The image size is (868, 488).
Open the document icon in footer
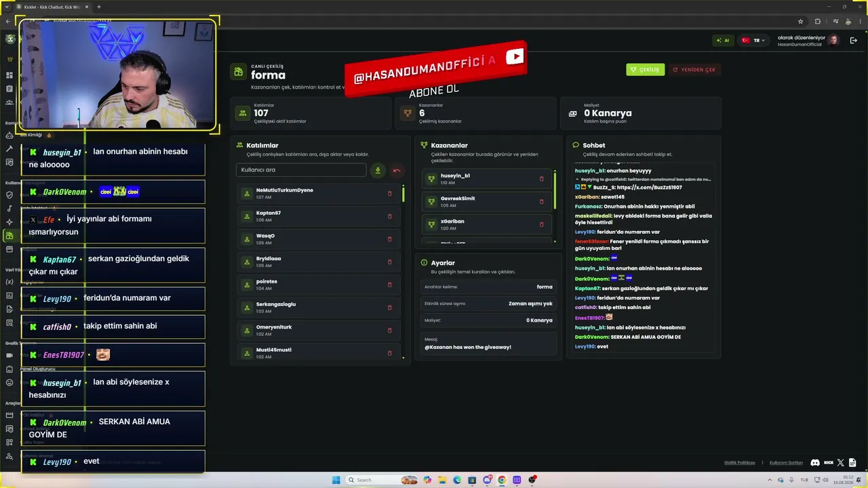853,462
